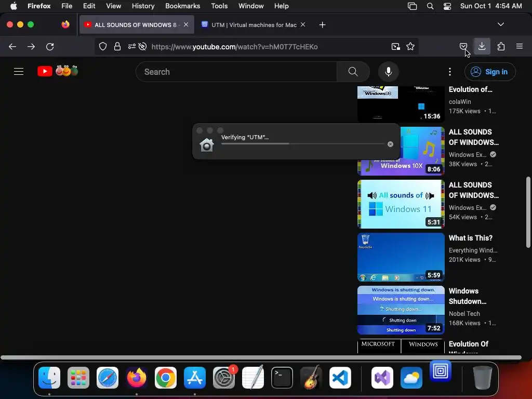532x399 pixels.
Task: Open App Store from the Dock
Action: coord(195,377)
